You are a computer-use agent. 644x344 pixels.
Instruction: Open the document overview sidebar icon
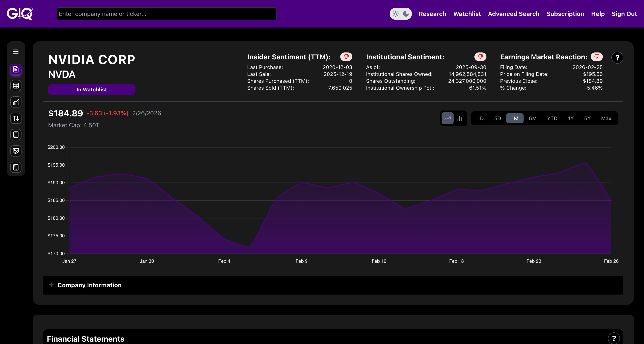pyautogui.click(x=16, y=70)
